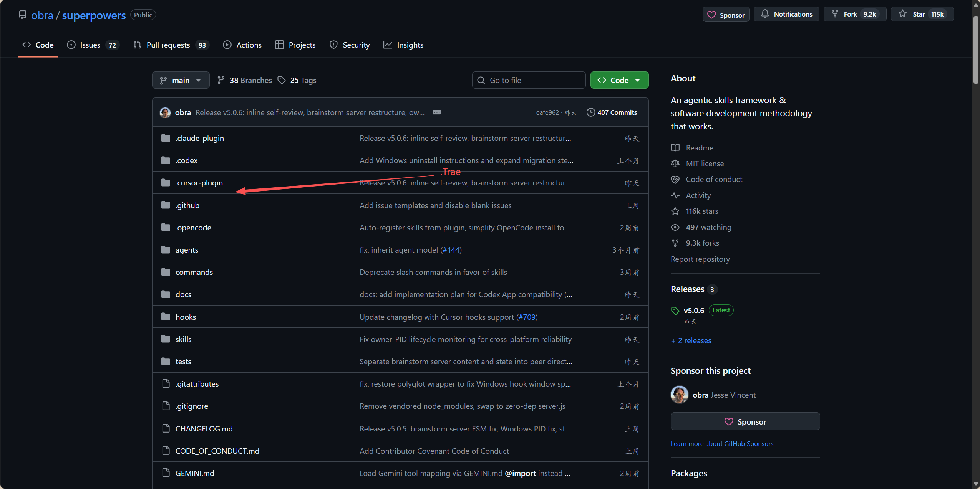Open the .claude-plugin folder
This screenshot has height=489, width=980.
tap(199, 138)
